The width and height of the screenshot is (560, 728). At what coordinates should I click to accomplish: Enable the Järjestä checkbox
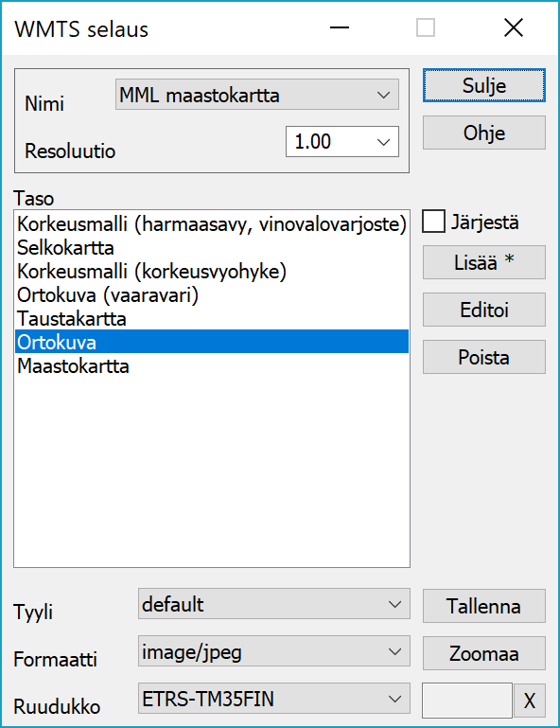(x=433, y=222)
